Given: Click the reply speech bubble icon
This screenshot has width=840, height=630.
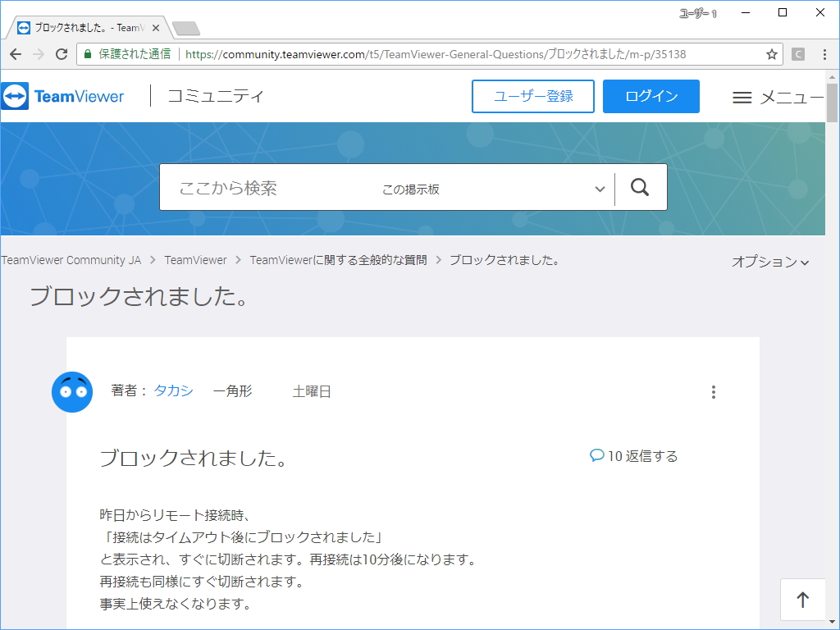Looking at the screenshot, I should click(598, 456).
